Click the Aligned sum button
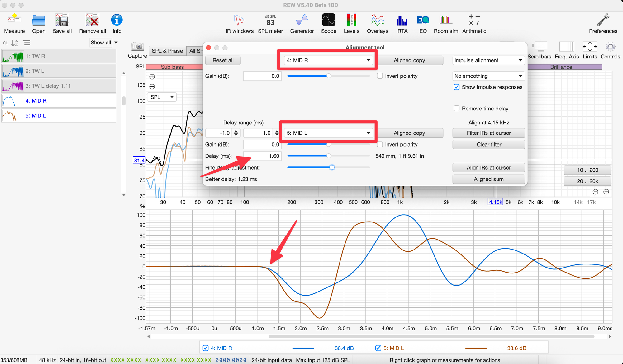The width and height of the screenshot is (623, 364). point(488,179)
